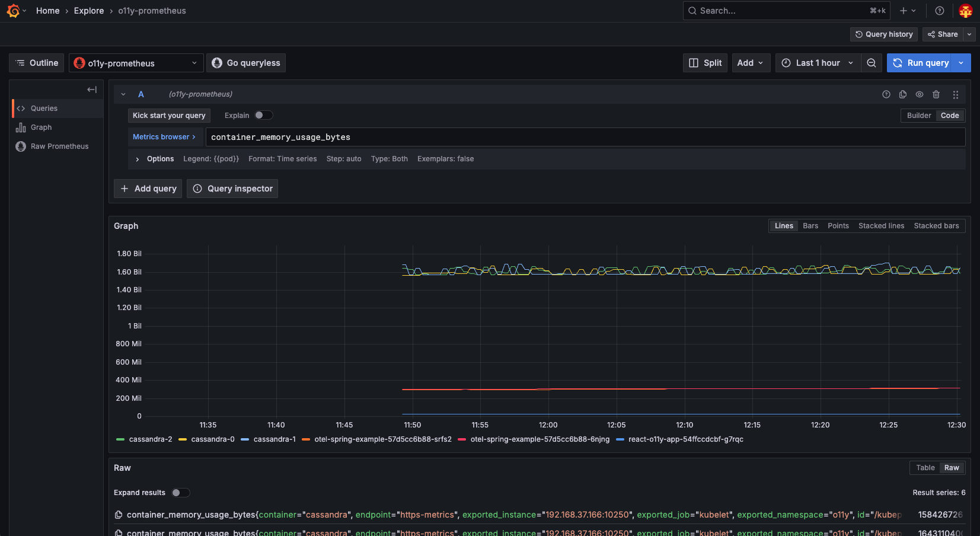980x536 pixels.
Task: Duplicate query A with copy icon
Action: [903, 94]
